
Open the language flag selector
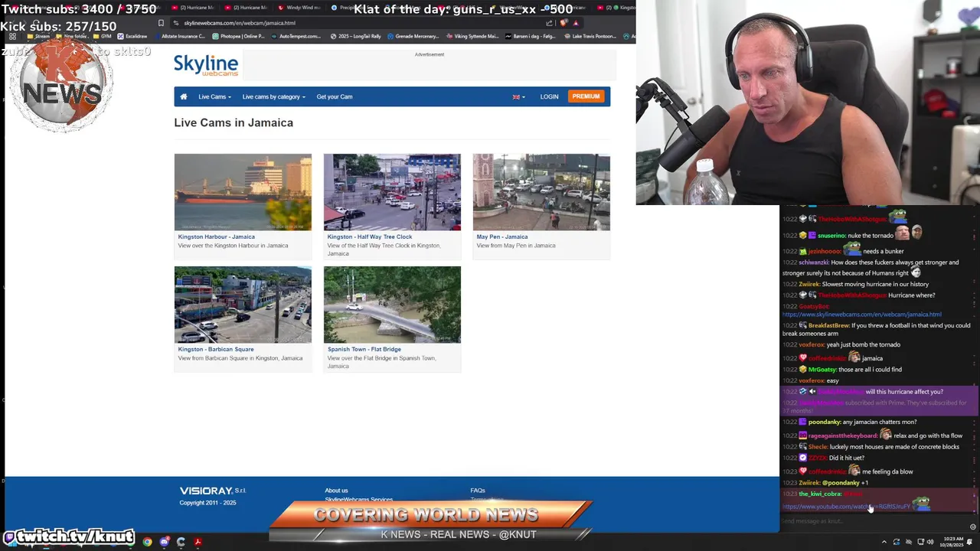[518, 96]
